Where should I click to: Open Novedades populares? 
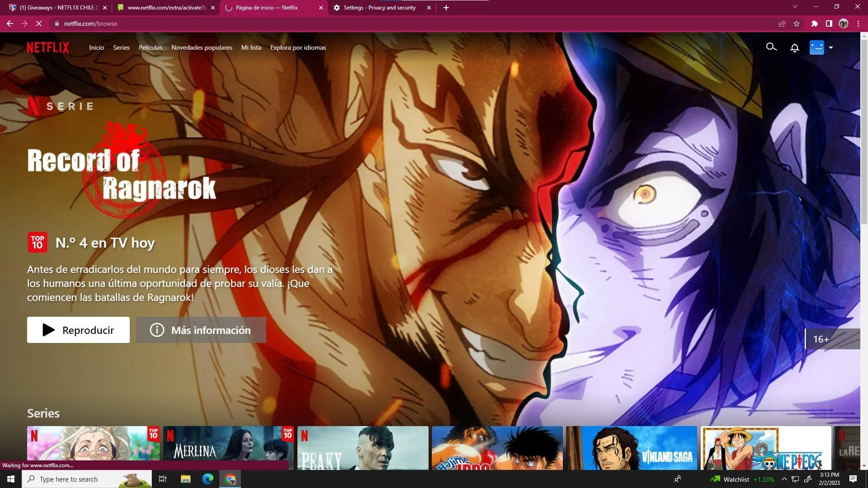202,47
